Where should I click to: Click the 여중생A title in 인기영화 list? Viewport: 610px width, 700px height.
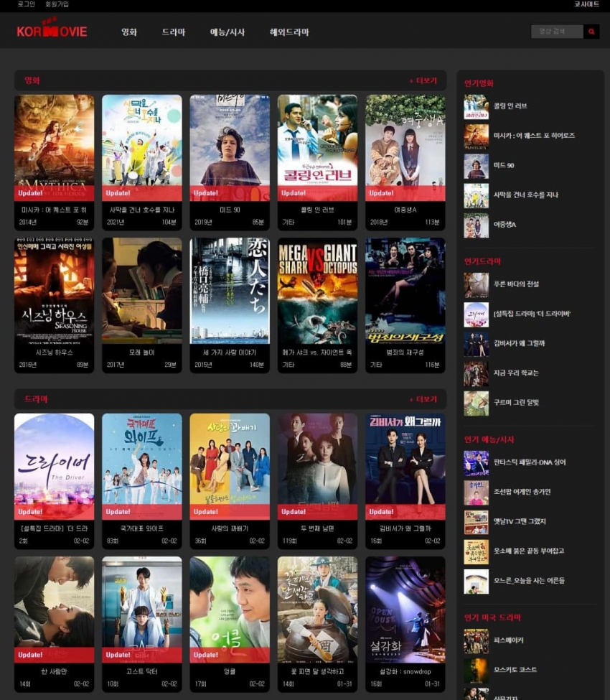pyautogui.click(x=505, y=225)
